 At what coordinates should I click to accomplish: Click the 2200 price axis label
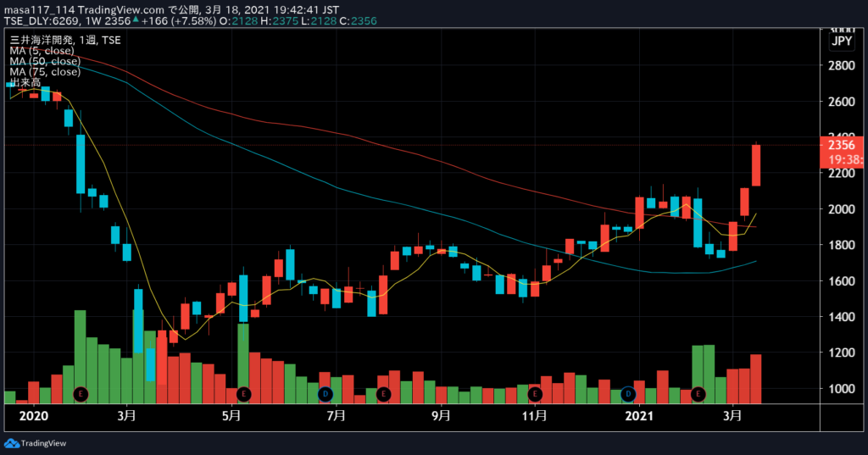(x=842, y=173)
